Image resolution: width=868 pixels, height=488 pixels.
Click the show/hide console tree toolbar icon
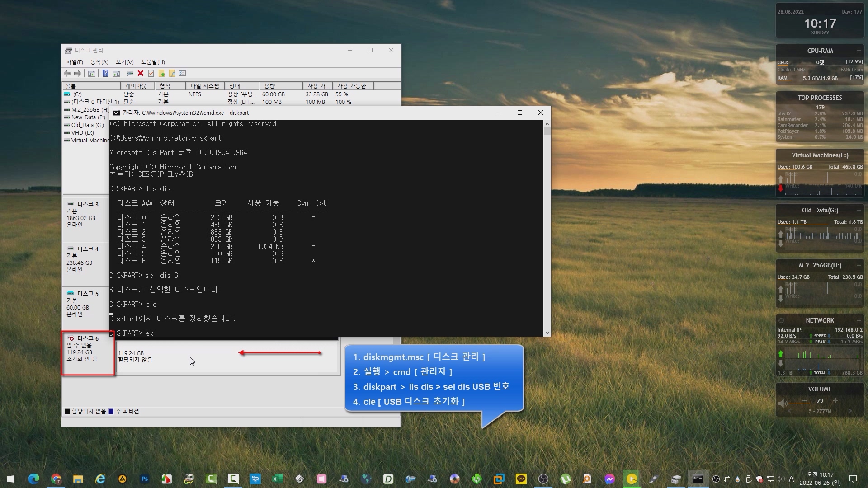[x=92, y=73]
